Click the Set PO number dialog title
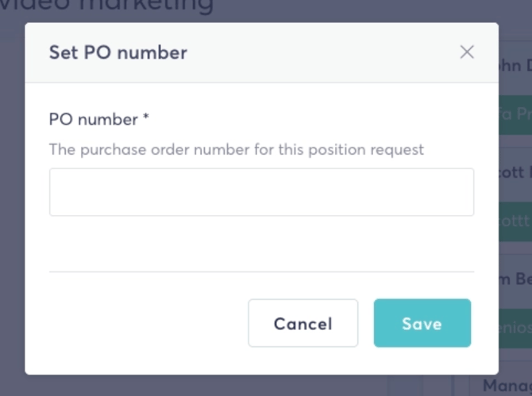 118,52
